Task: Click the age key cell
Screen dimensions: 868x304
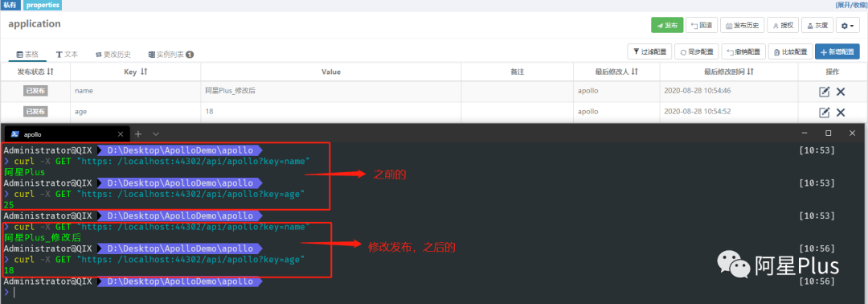Action: (136, 113)
